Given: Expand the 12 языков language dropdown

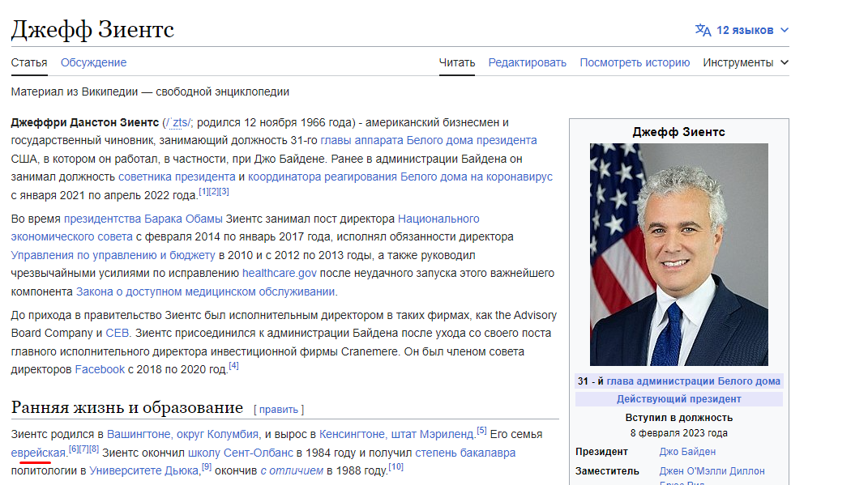Looking at the screenshot, I should pyautogui.click(x=744, y=30).
